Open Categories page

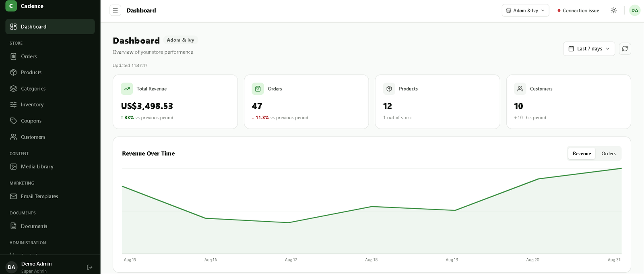(x=50, y=89)
